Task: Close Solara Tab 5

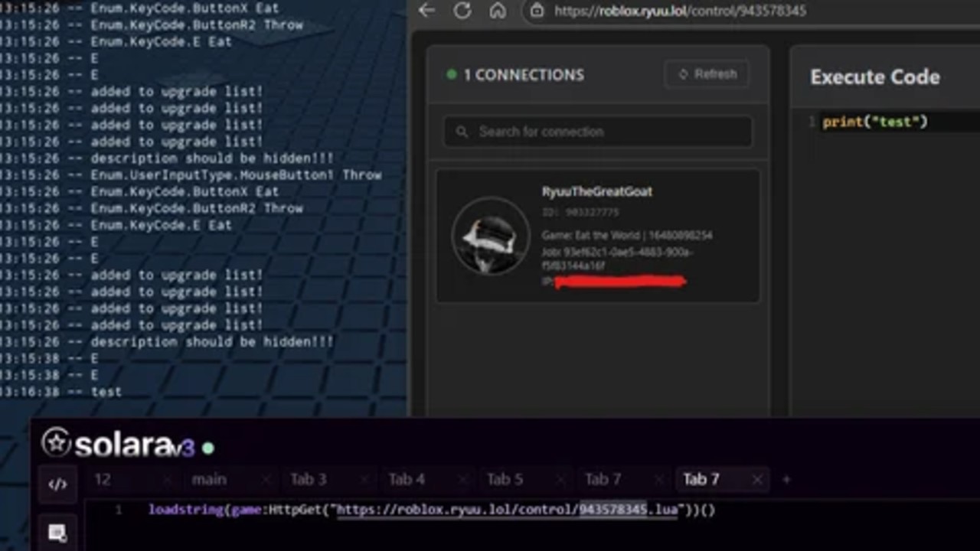Action: (x=560, y=480)
